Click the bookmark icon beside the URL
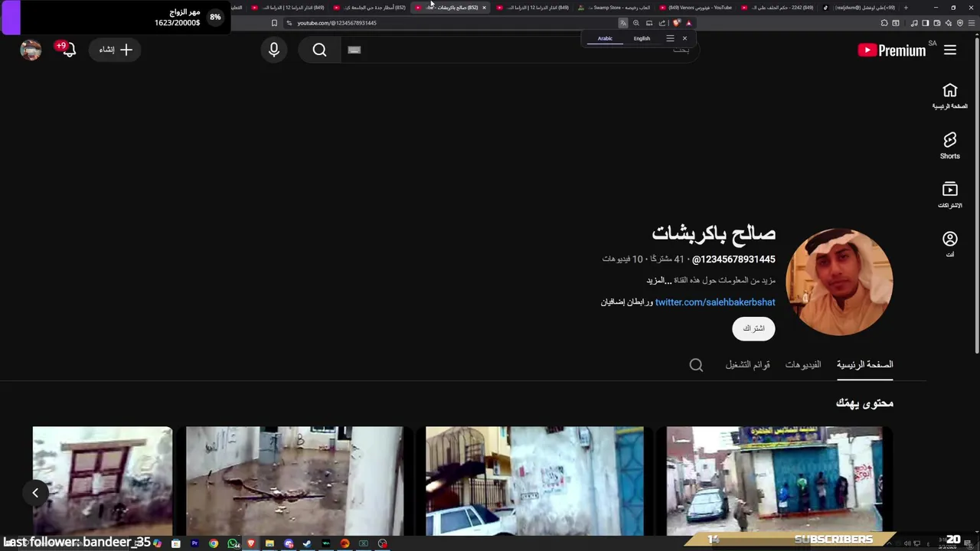The width and height of the screenshot is (980, 551). 274,23
